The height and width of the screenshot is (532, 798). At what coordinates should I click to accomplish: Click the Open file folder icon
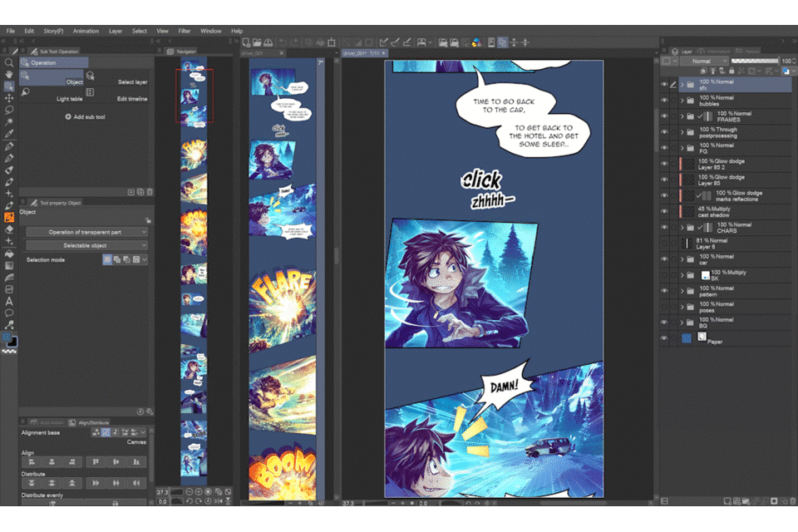pos(257,42)
